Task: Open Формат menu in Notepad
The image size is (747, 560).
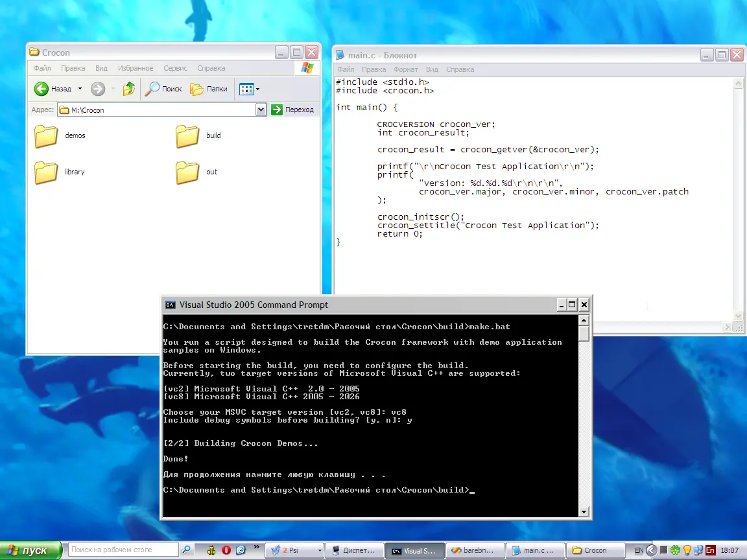Action: coord(406,69)
